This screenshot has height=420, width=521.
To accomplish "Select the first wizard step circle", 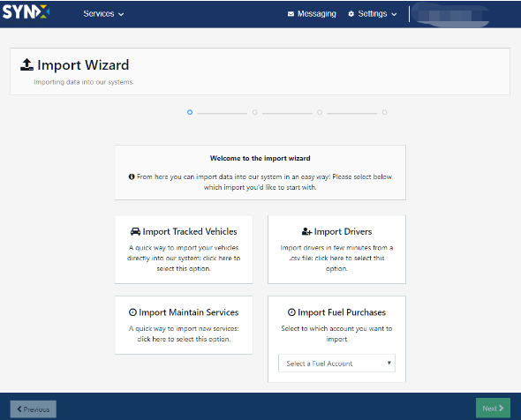I will [190, 112].
